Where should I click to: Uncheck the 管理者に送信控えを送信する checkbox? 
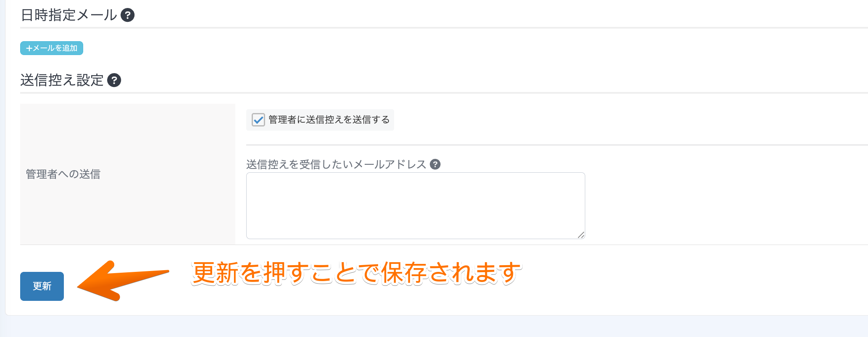(x=258, y=120)
